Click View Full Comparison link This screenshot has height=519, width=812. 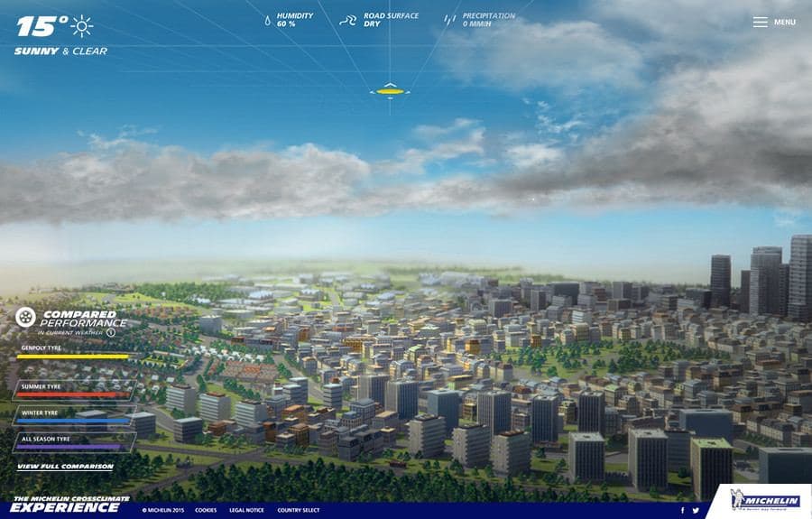tap(65, 466)
